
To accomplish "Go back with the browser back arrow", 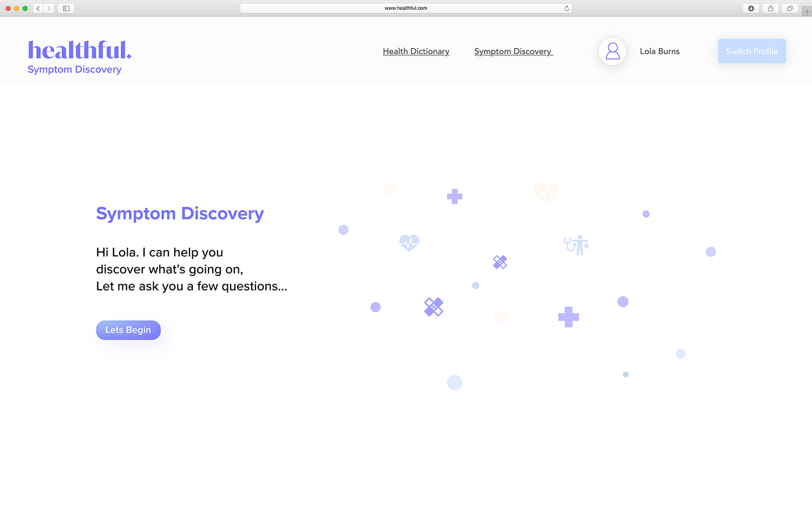I will 38,8.
